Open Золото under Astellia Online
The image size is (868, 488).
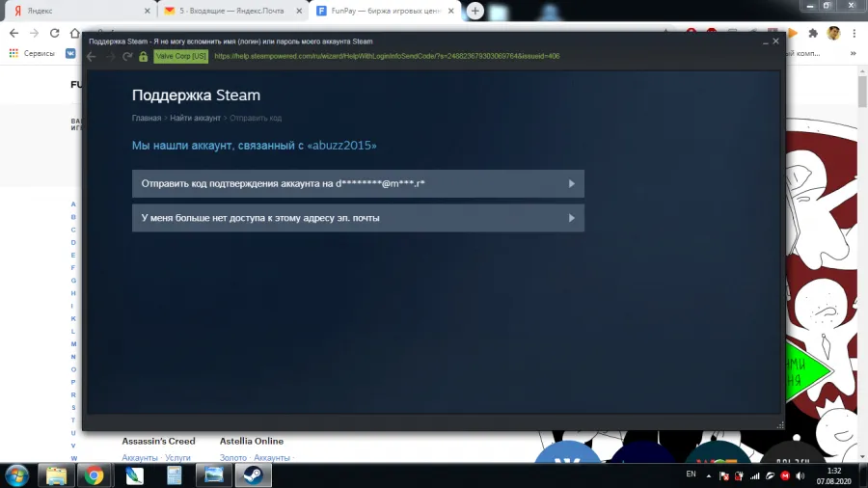point(233,457)
